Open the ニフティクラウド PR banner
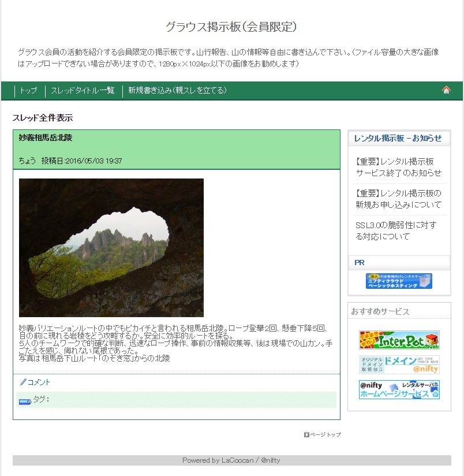 pos(399,281)
